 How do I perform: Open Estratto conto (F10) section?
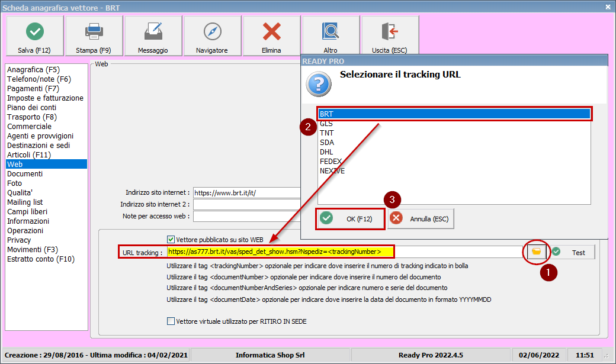46,259
